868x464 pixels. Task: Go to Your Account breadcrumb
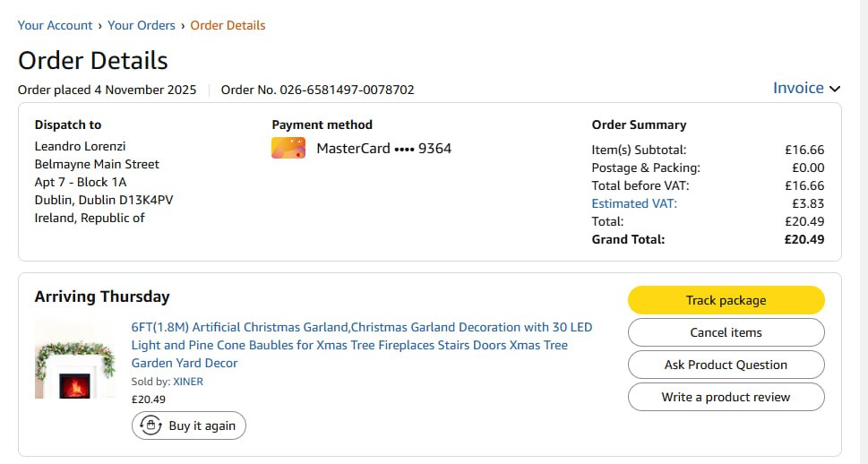[x=55, y=25]
